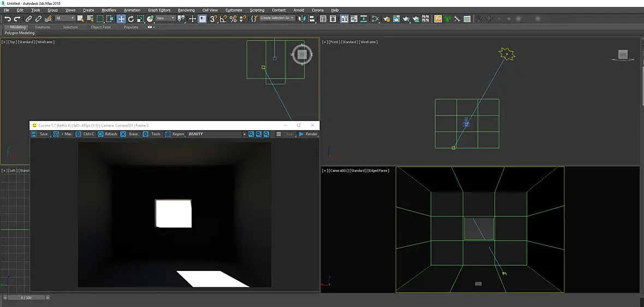Open the Rendering menu
This screenshot has height=307, width=644.
click(x=186, y=10)
